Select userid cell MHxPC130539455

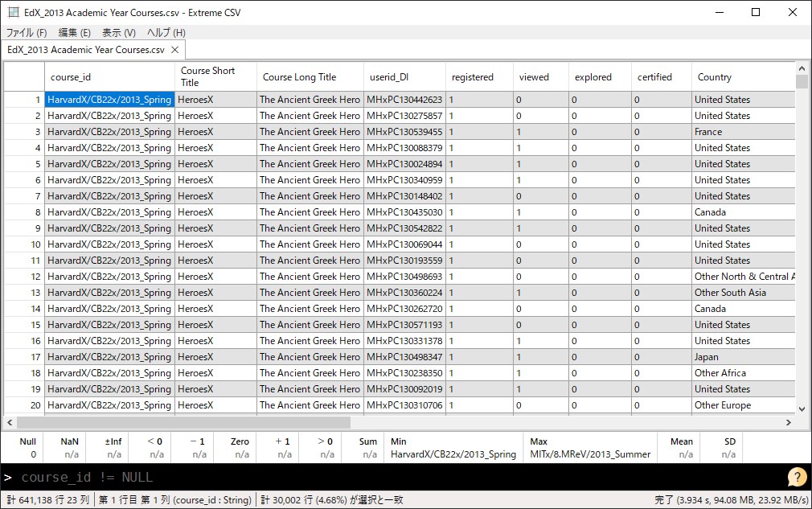(x=405, y=132)
